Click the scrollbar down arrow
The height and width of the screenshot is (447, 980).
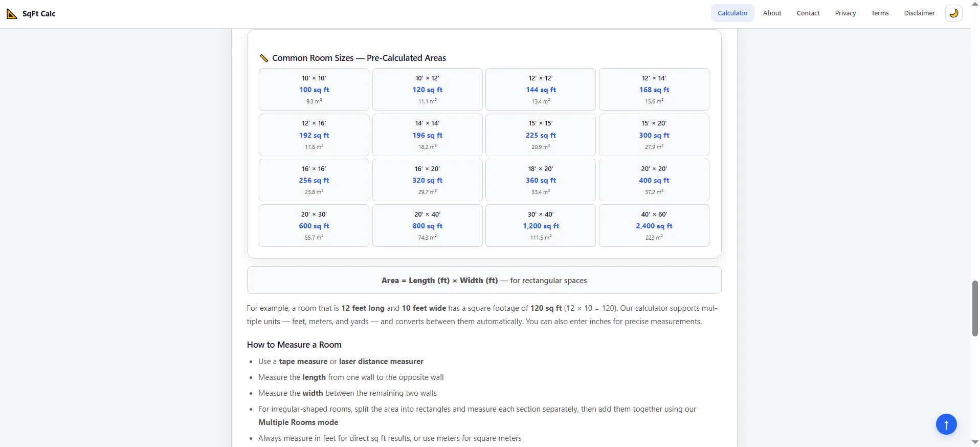(x=975, y=442)
